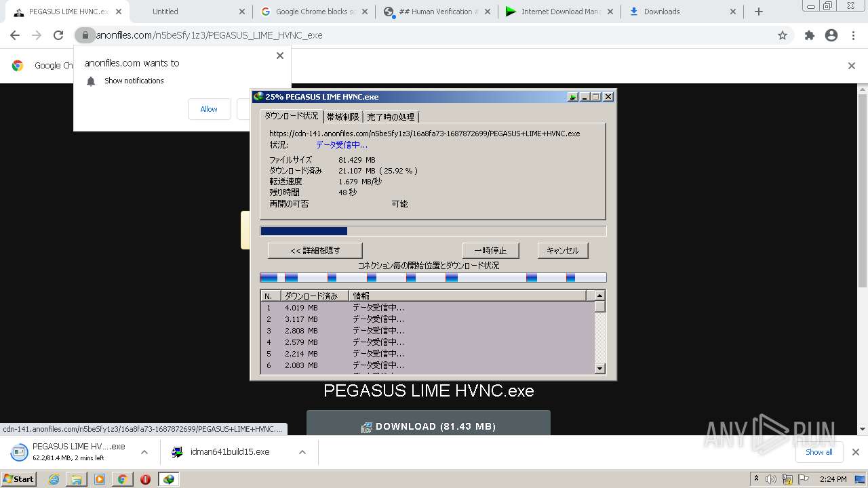Select the 完了時の処理 tab in IDM dialog

pos(391,117)
